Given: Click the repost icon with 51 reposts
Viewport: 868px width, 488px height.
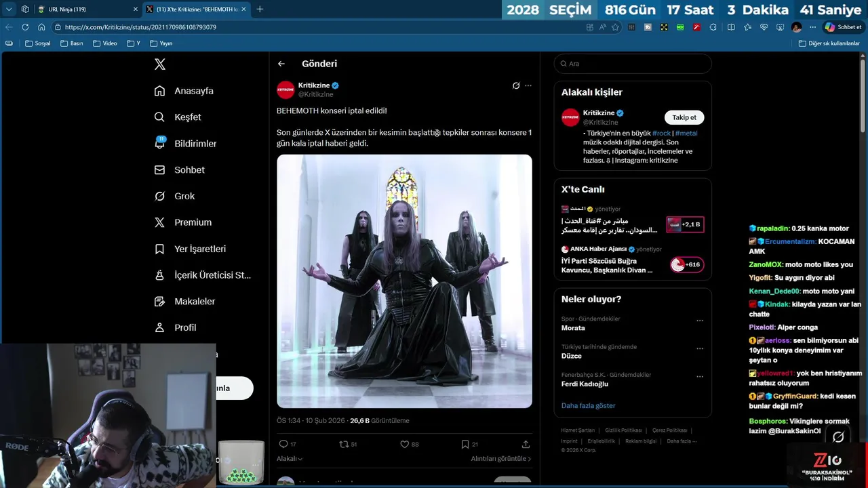Looking at the screenshot, I should 344,445.
